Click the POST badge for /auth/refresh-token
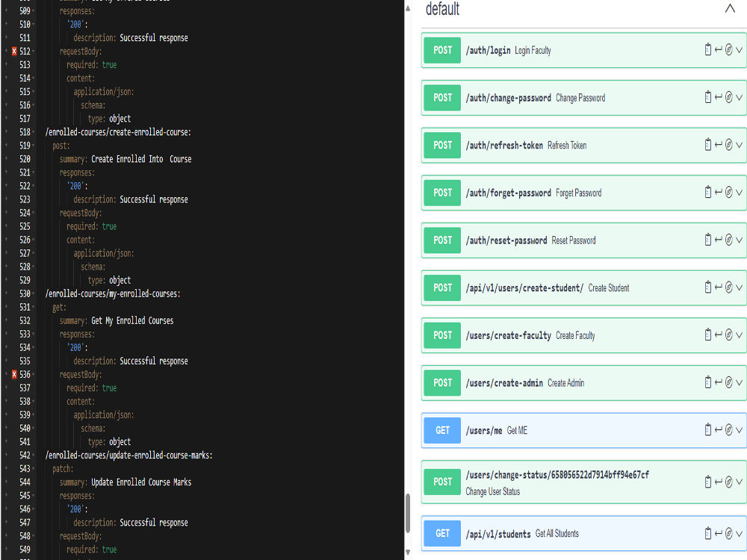Image resolution: width=747 pixels, height=560 pixels. coord(442,146)
